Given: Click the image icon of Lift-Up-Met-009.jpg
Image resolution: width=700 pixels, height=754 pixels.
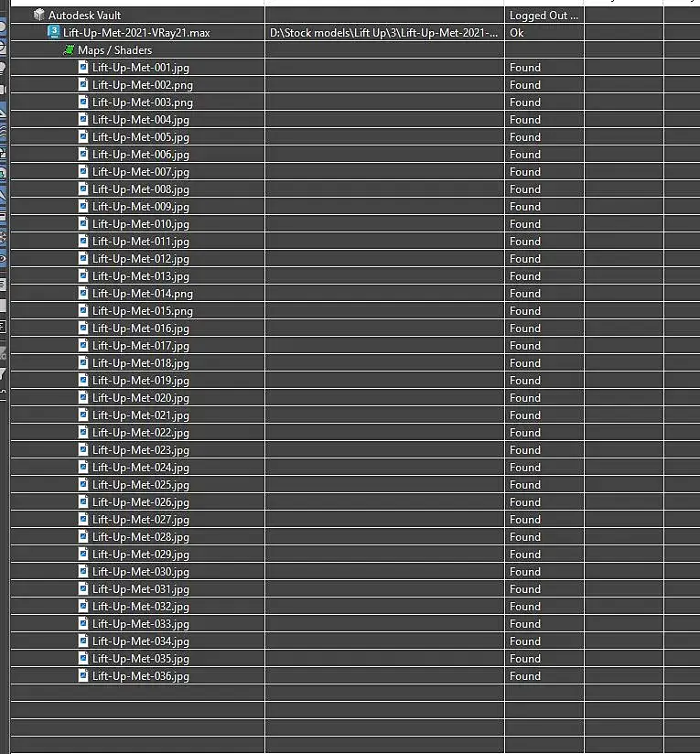Looking at the screenshot, I should (x=83, y=206).
